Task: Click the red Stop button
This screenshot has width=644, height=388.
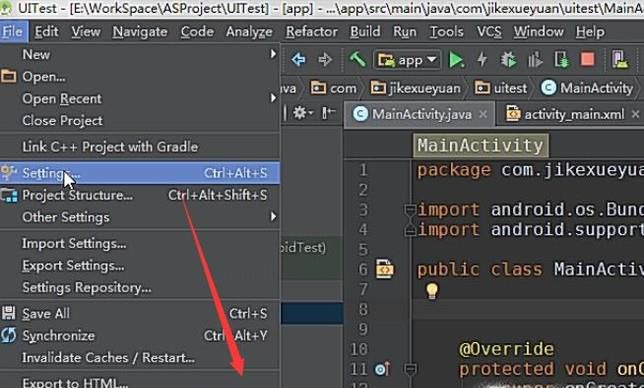Action: tap(587, 60)
